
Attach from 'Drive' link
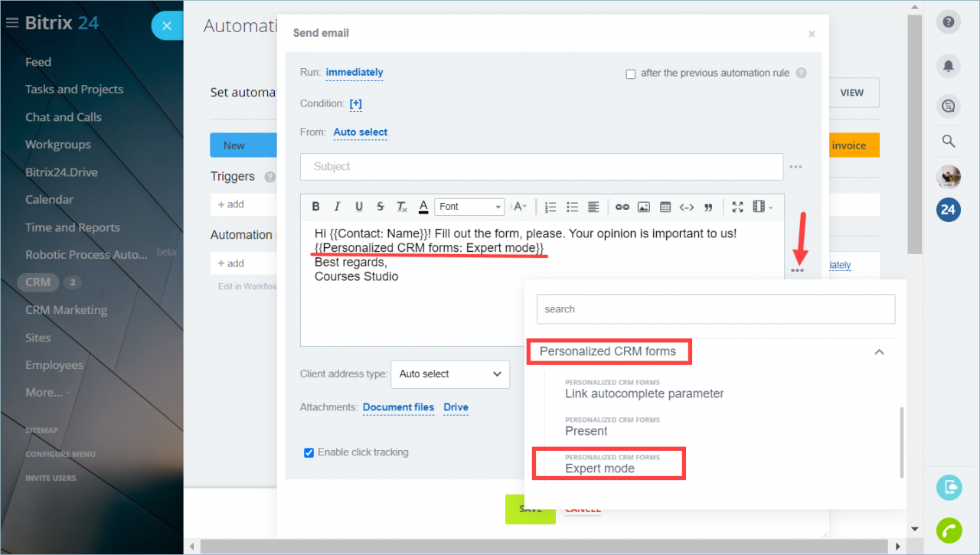pos(456,407)
